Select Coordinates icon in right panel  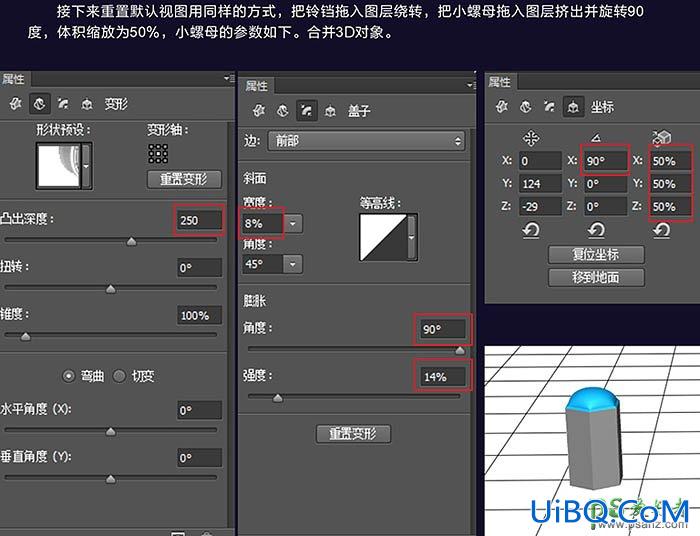(573, 107)
